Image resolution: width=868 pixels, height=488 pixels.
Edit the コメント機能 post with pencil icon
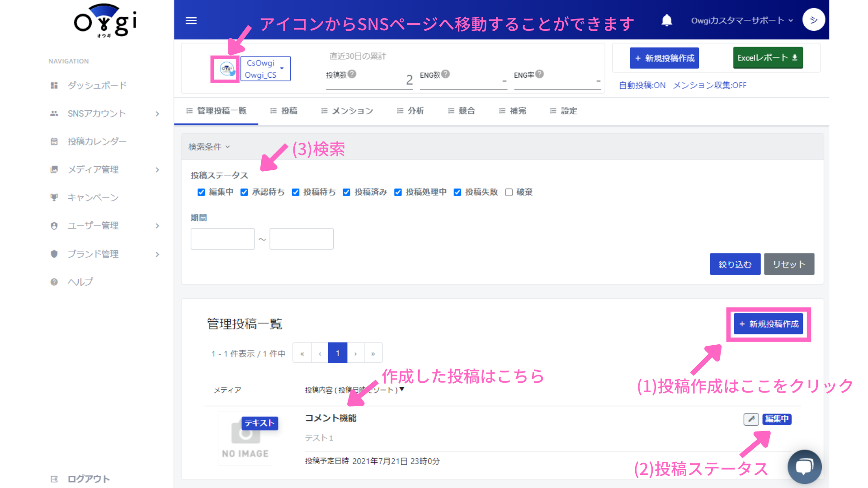click(x=751, y=419)
